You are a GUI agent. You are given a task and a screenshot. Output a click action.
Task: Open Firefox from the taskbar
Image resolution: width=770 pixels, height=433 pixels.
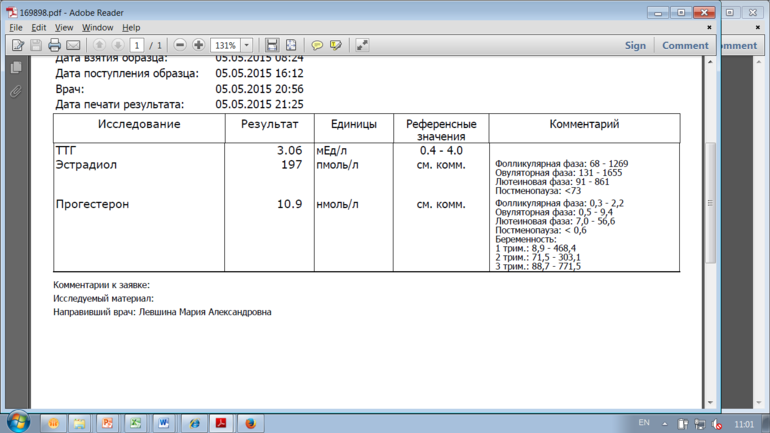tap(250, 423)
